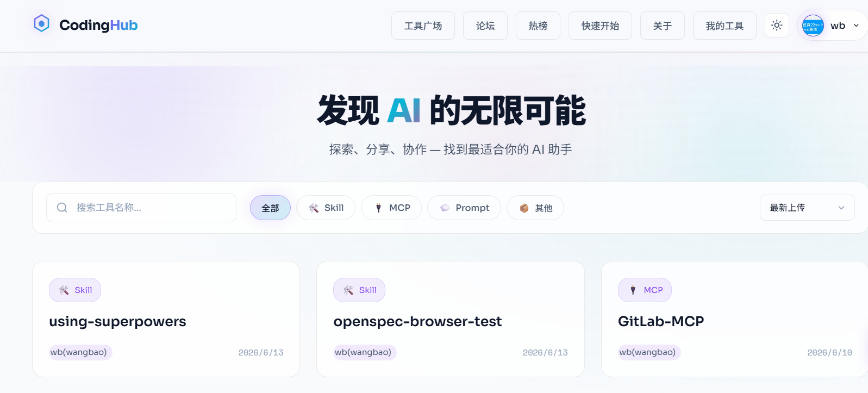Open the 关于 nav item

click(x=663, y=26)
